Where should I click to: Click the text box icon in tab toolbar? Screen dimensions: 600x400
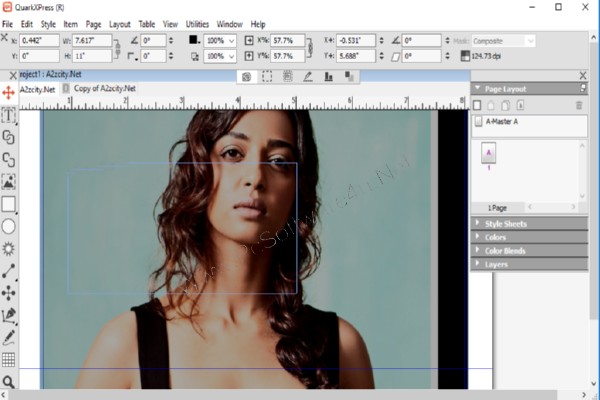(288, 77)
